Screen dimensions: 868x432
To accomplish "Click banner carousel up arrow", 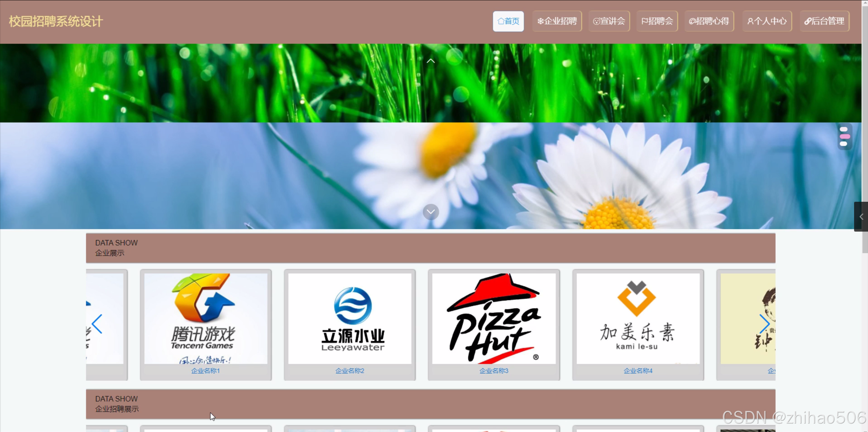I will click(430, 61).
